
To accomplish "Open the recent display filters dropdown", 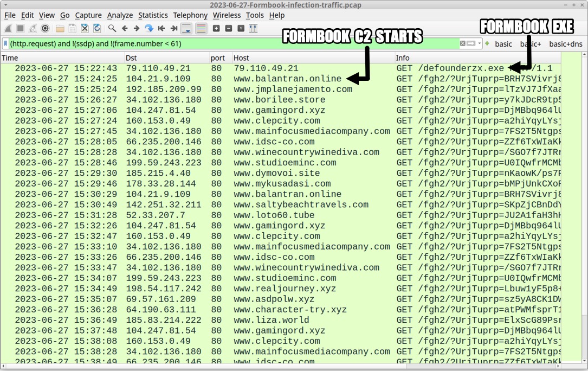I will pos(479,43).
